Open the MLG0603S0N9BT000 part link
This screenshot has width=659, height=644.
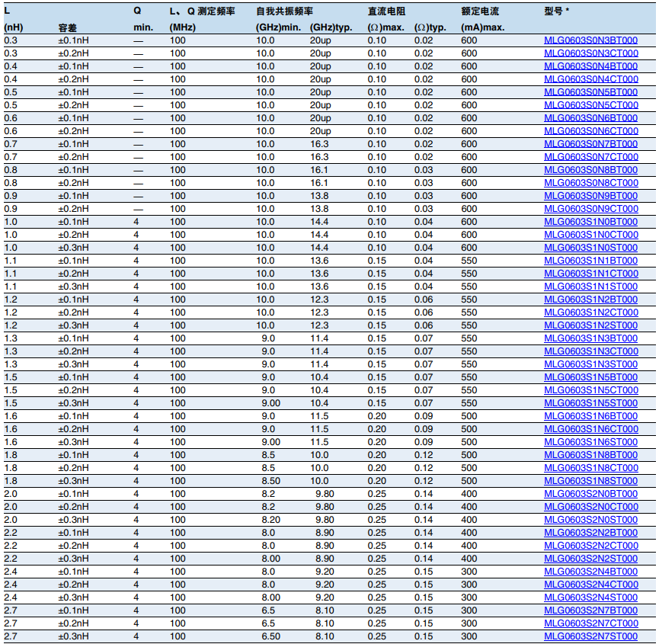tap(590, 196)
